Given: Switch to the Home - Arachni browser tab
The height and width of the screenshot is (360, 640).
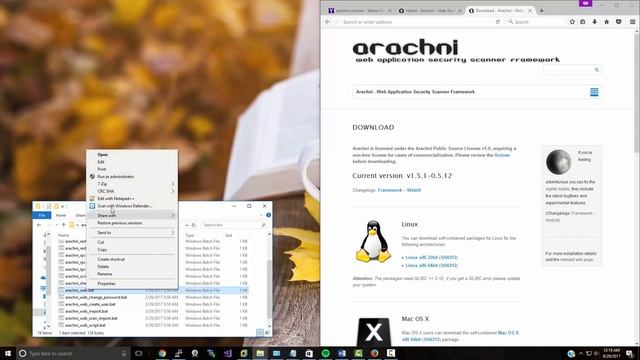Looking at the screenshot, I should (429, 11).
